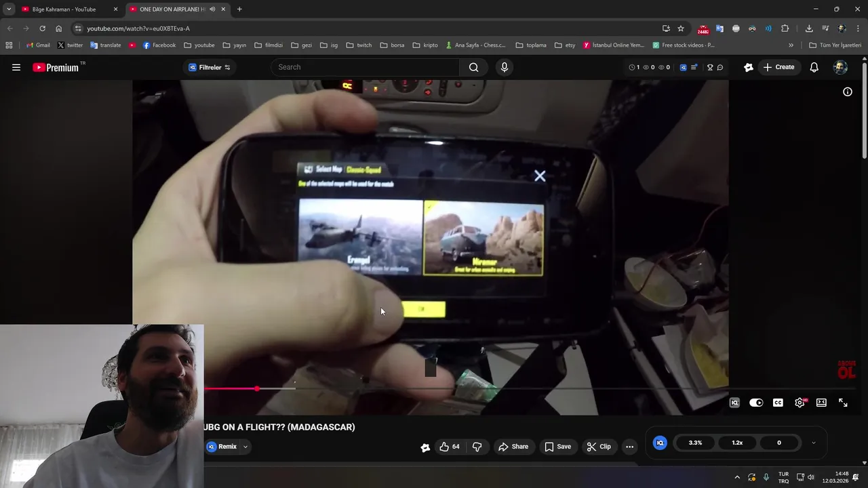Mute the tab via its speaker icon
868x488 pixels.
pos(212,9)
